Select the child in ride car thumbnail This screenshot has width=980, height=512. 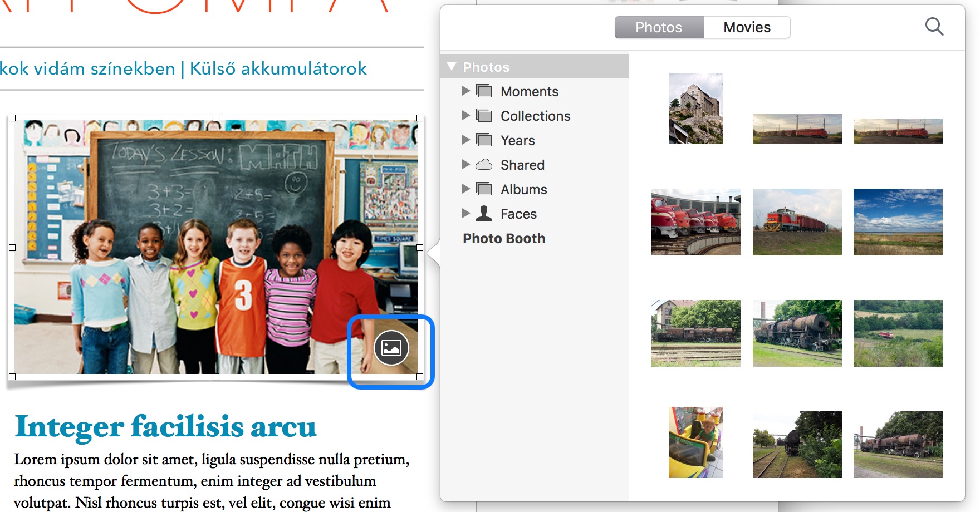tap(695, 442)
